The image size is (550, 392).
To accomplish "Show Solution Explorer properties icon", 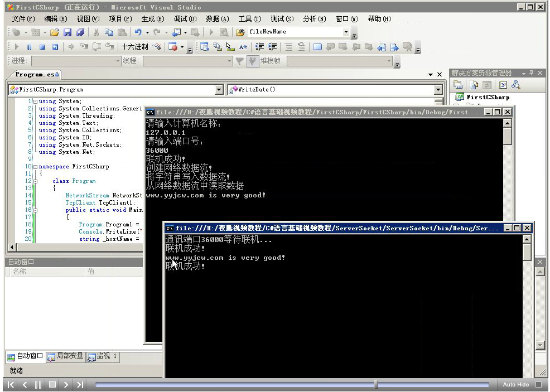I will click(458, 85).
